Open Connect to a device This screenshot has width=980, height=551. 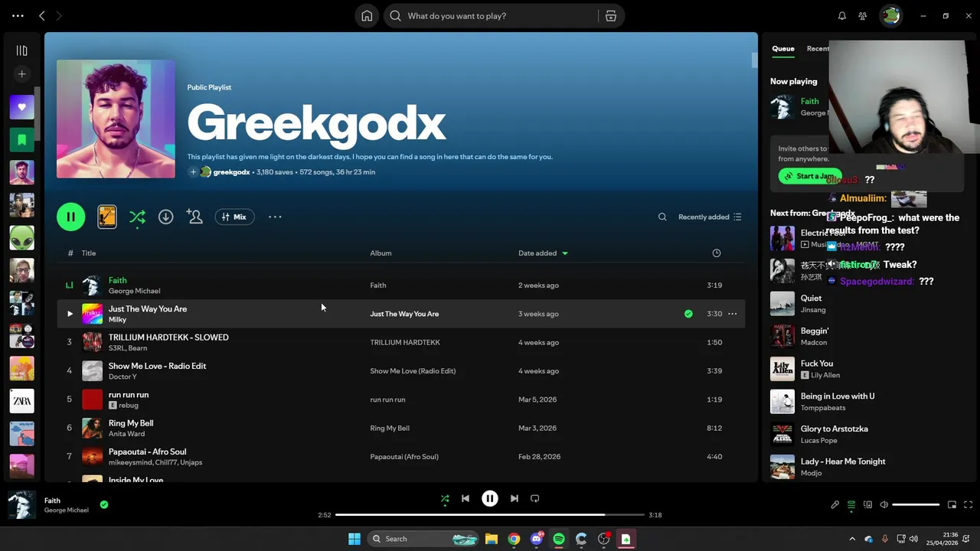click(867, 505)
